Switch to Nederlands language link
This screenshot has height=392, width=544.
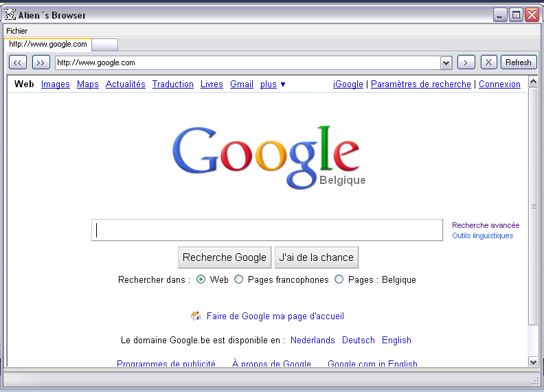pyautogui.click(x=313, y=341)
